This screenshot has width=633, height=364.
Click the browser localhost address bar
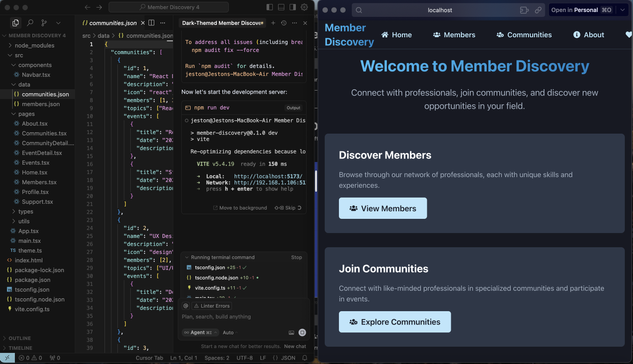[x=440, y=10]
